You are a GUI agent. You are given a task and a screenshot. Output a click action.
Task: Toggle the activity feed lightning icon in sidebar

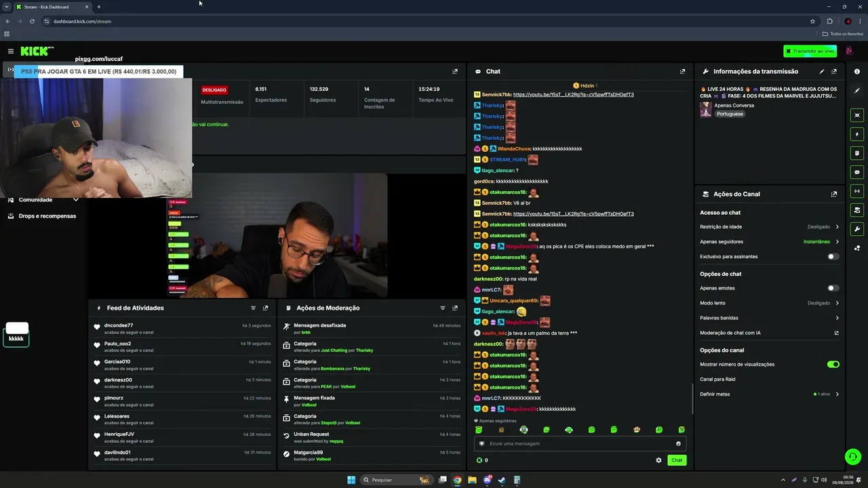[857, 134]
